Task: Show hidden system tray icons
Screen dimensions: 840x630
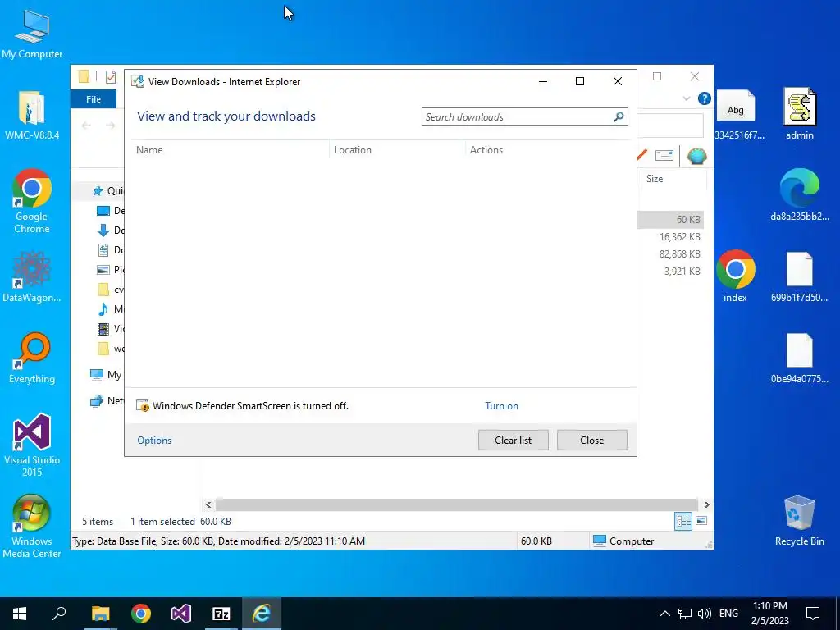Action: 664,614
